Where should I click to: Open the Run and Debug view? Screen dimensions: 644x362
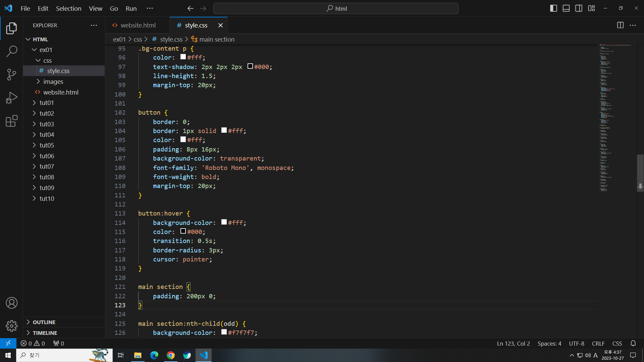pyautogui.click(x=11, y=98)
